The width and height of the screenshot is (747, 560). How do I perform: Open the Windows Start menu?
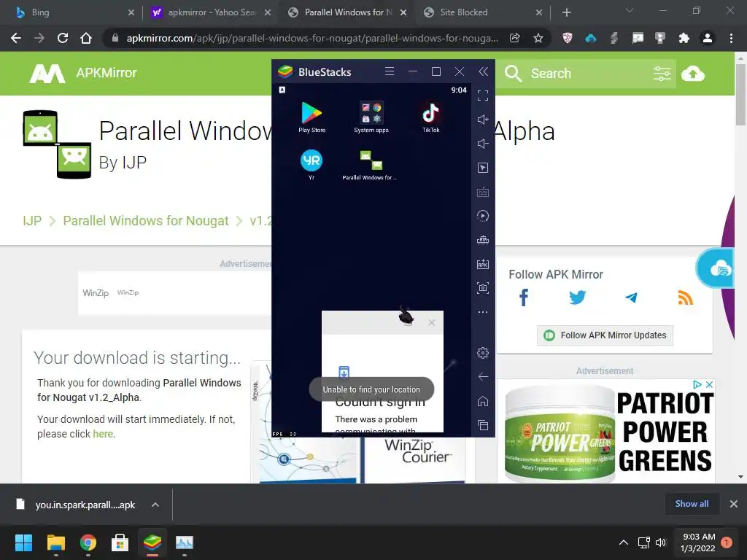pyautogui.click(x=23, y=542)
